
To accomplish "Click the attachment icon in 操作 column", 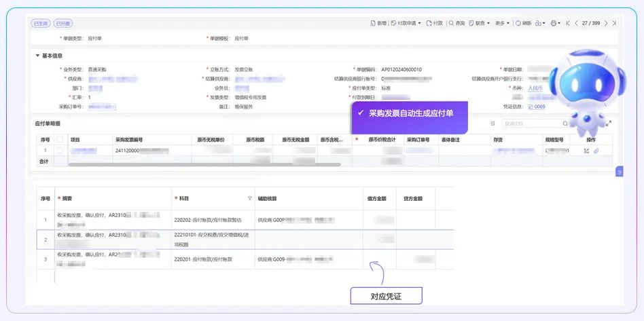I will pyautogui.click(x=596, y=151).
